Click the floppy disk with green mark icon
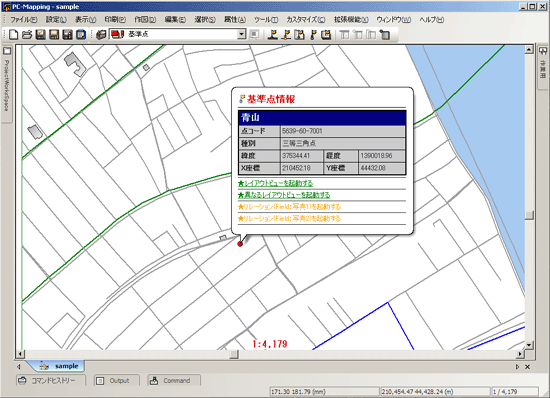This screenshot has width=550, height=398. pos(67,34)
